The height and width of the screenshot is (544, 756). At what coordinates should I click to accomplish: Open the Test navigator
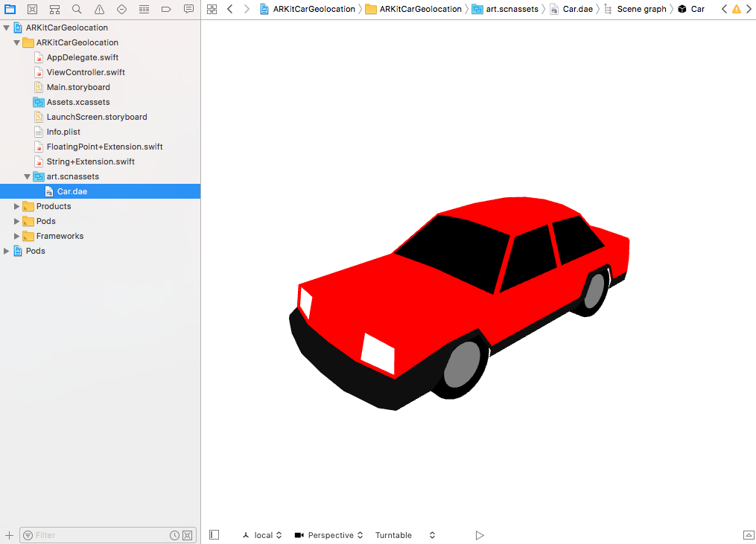tap(121, 9)
